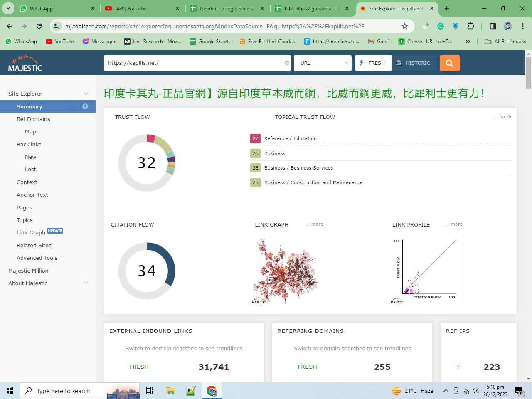Viewport: 532px width, 399px height.
Task: Click the orange search magnifier button
Action: tap(449, 63)
